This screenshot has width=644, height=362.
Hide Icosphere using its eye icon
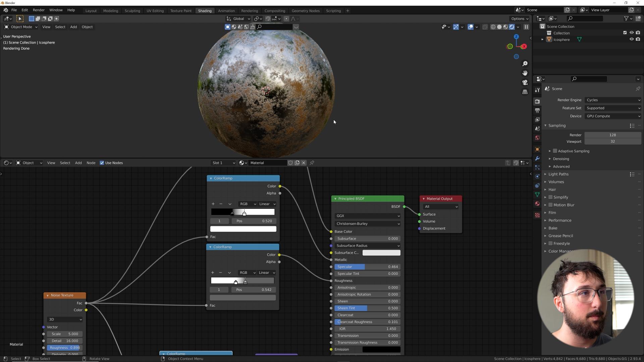point(631,40)
